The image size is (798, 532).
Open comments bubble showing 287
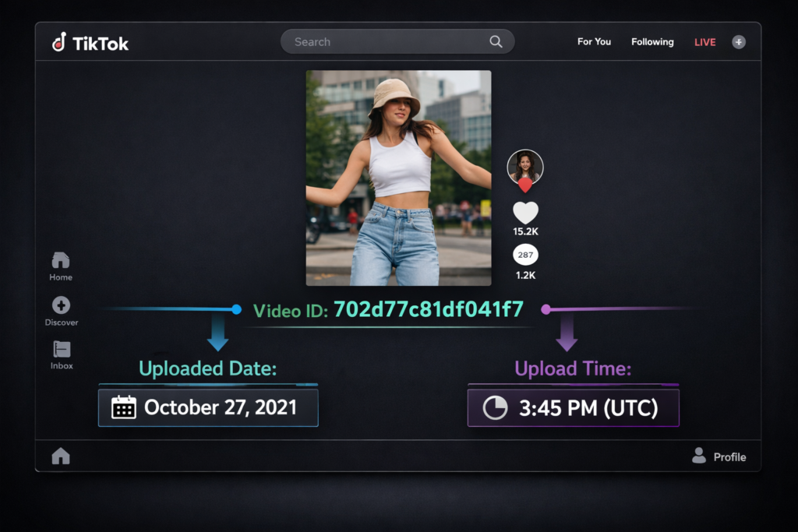point(525,255)
